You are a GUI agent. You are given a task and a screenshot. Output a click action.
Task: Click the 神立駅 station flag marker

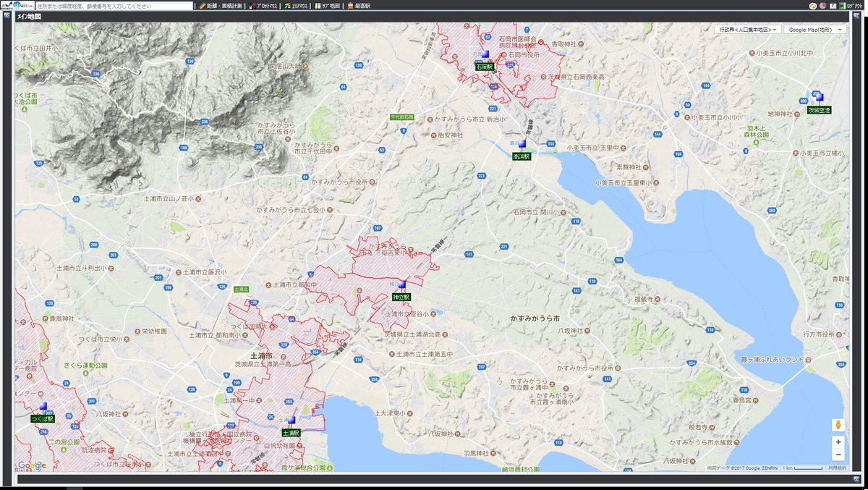[x=401, y=286]
